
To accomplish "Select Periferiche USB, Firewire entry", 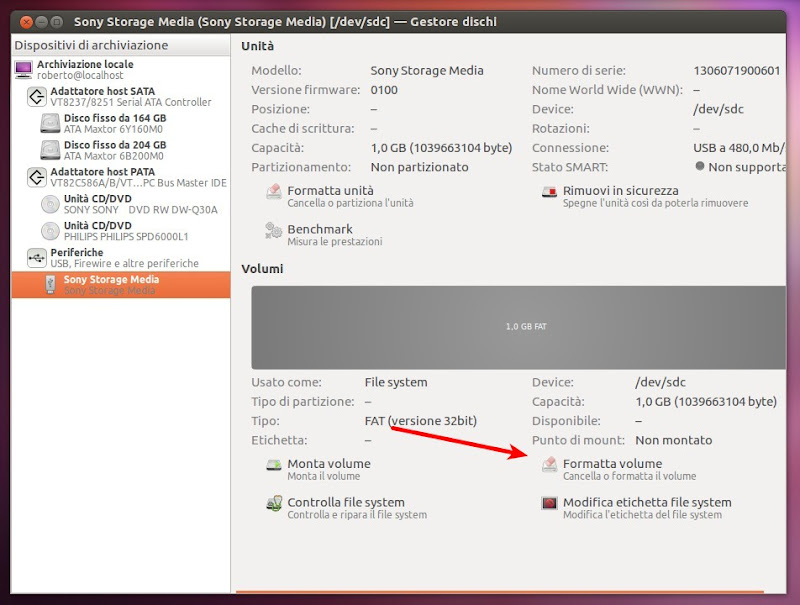I will 121,258.
